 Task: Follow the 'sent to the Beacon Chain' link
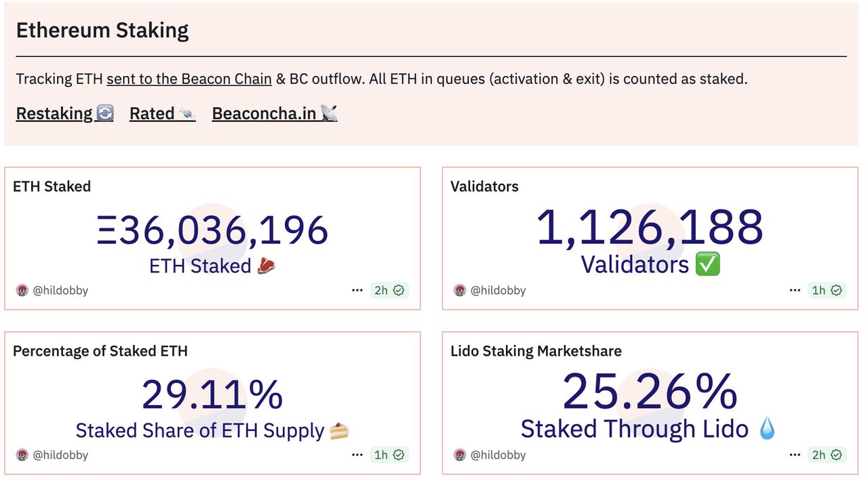(189, 79)
